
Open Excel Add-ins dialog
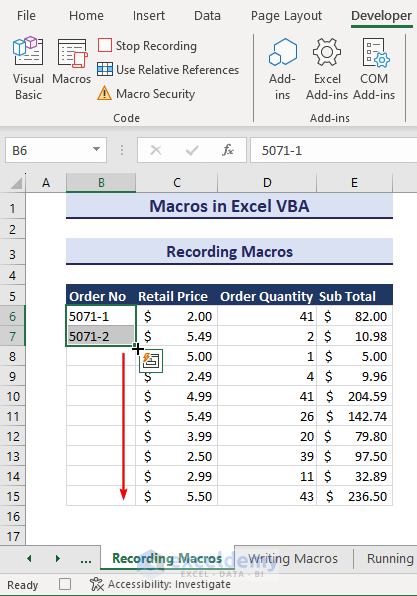[327, 69]
